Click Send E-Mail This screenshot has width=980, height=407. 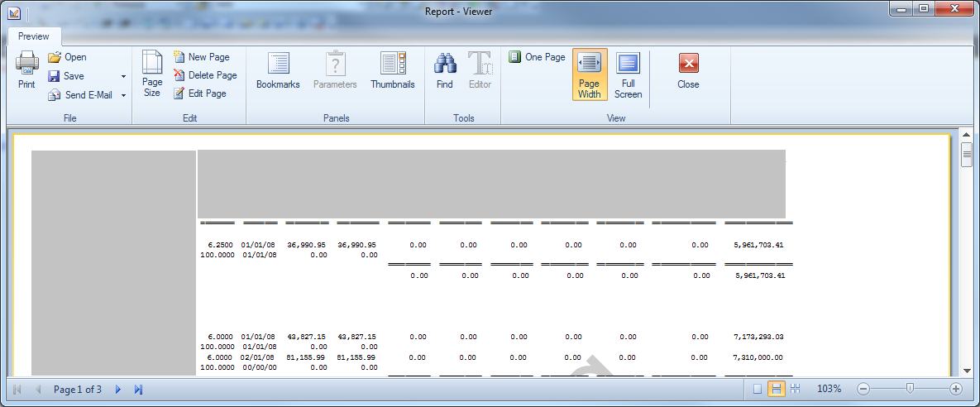[80, 95]
